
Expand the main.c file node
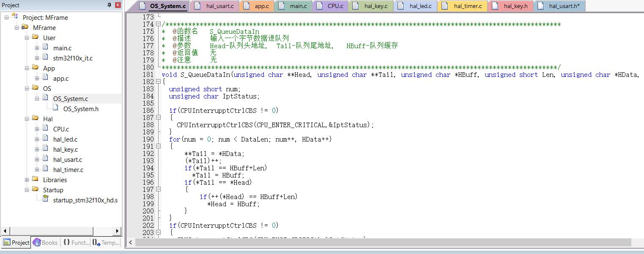(37, 48)
